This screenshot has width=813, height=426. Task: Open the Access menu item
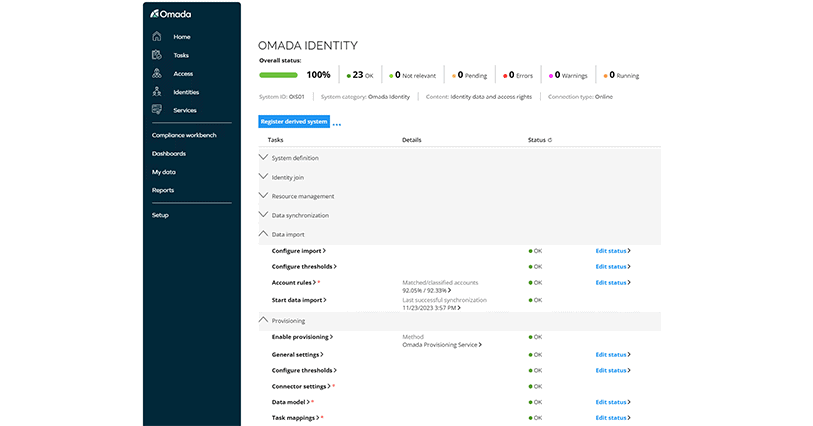coord(183,74)
